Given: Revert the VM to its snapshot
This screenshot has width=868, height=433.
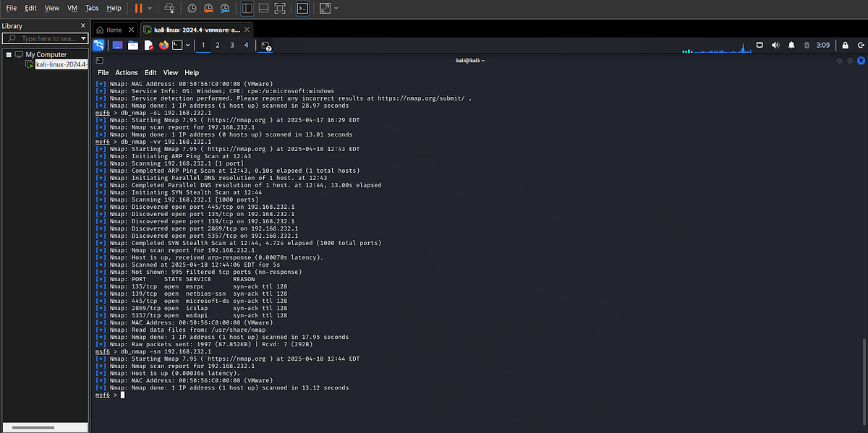Looking at the screenshot, I should [x=208, y=8].
